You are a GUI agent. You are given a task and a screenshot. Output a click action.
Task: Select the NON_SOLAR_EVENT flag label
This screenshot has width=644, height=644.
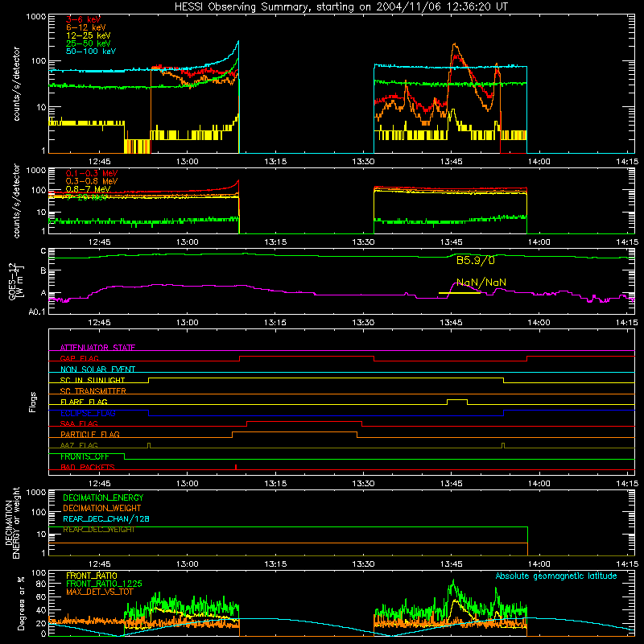pos(97,369)
